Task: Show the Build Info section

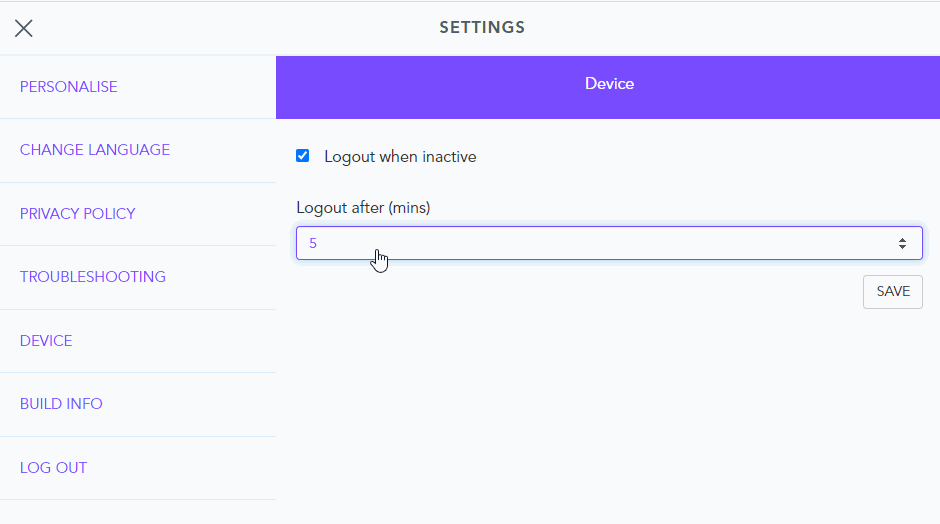Action: (x=61, y=404)
